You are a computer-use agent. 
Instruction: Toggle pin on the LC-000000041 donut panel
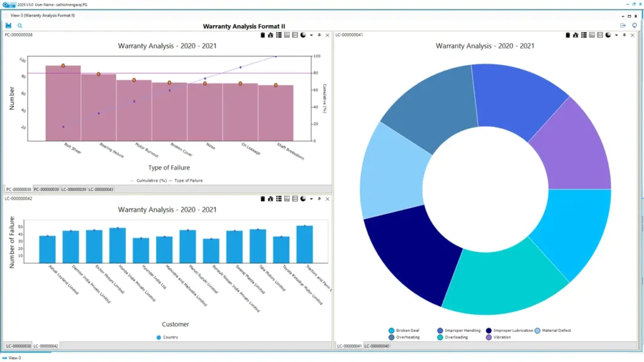625,35
